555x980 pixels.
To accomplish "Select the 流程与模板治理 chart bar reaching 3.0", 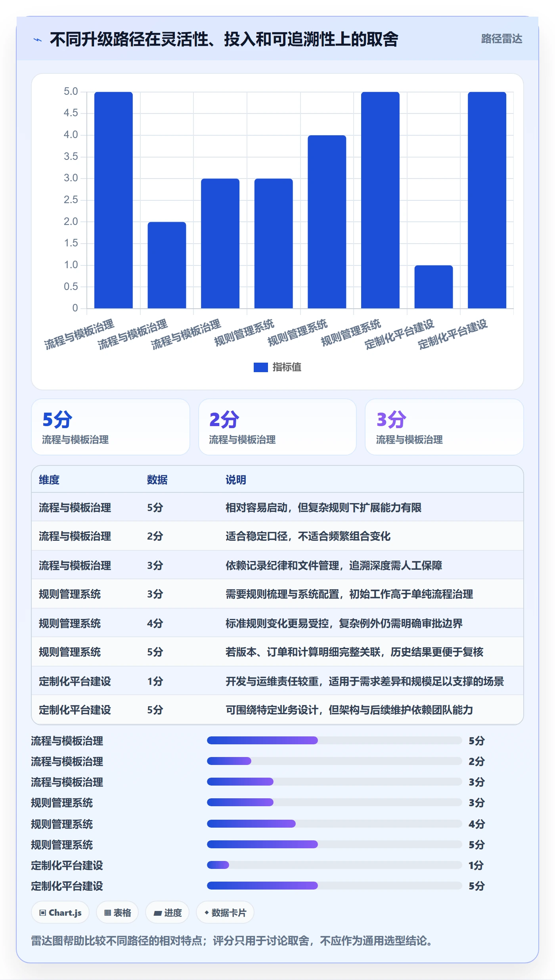I will tap(220, 243).
